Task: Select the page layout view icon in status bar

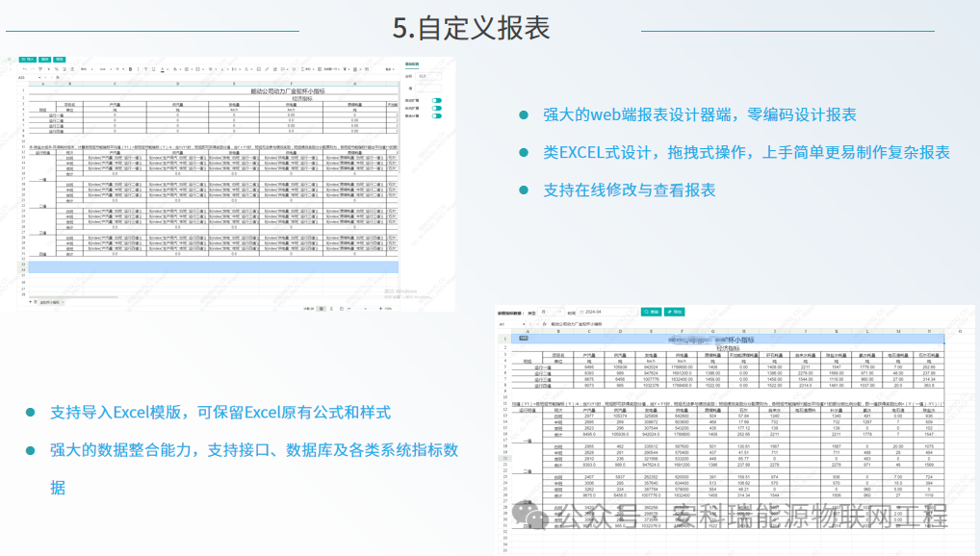Action: coord(331,309)
